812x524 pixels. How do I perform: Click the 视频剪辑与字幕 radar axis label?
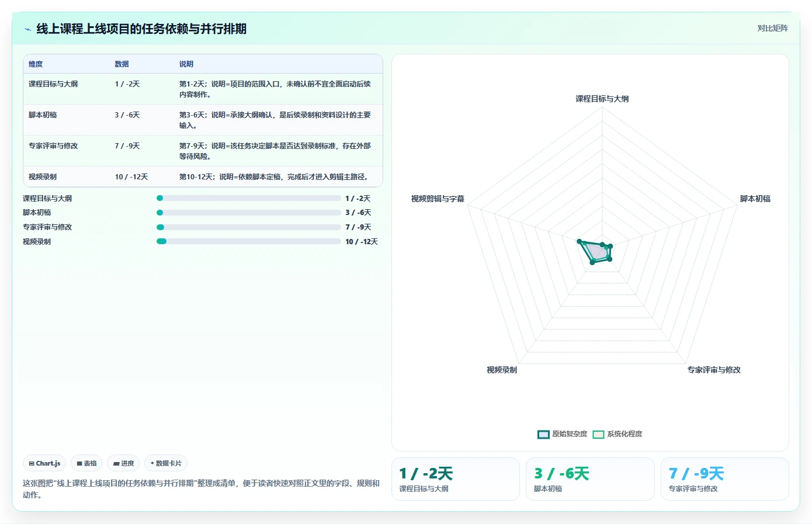coord(438,199)
